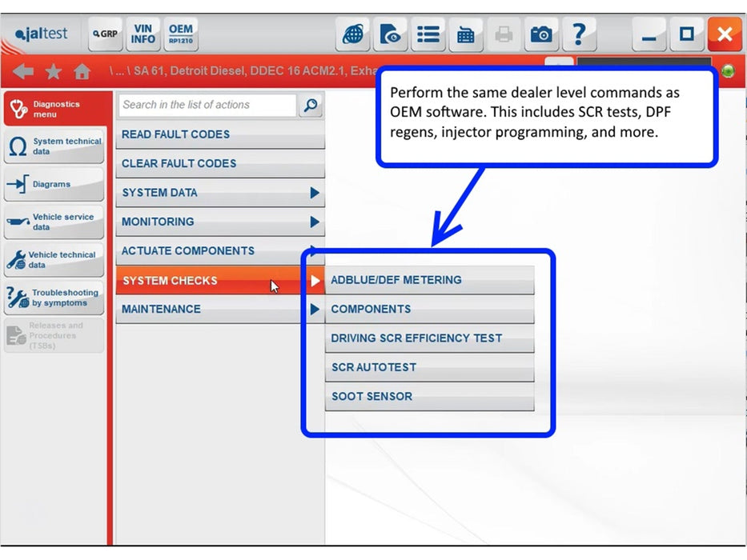The image size is (747, 560).
Task: Open the list view icon
Action: [428, 34]
